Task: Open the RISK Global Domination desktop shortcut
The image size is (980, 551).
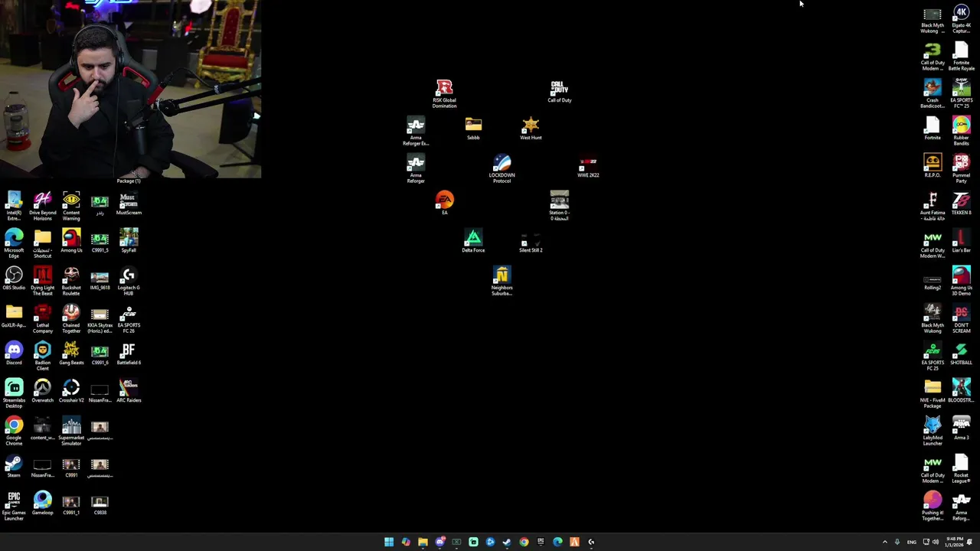Action: click(444, 94)
